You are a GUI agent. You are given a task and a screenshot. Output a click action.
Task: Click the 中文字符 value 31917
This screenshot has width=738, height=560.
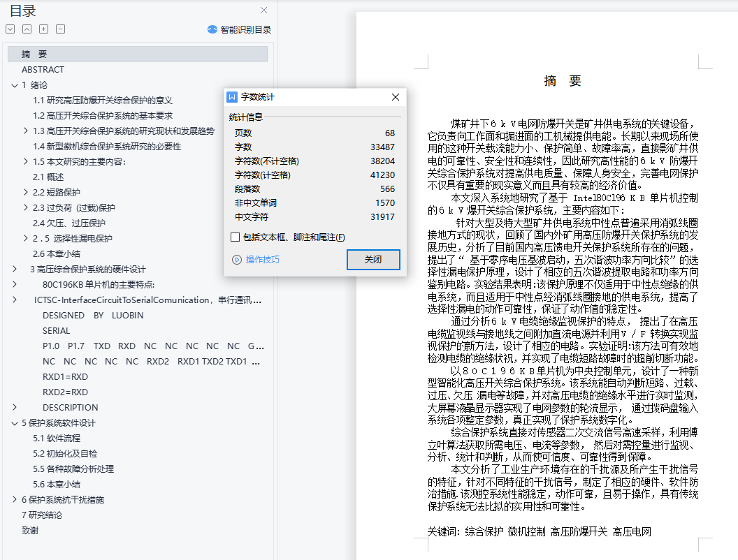click(x=383, y=216)
